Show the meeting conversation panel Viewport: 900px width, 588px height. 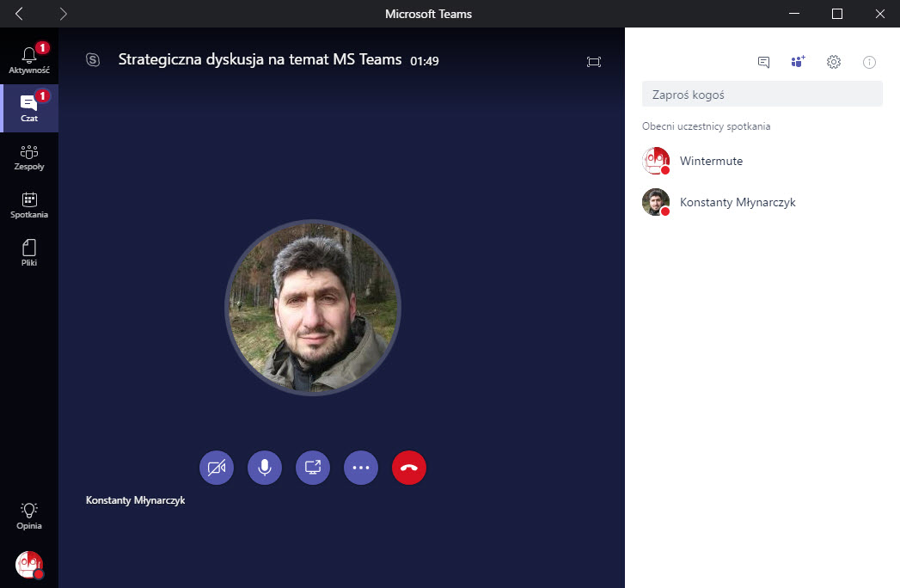coord(763,62)
